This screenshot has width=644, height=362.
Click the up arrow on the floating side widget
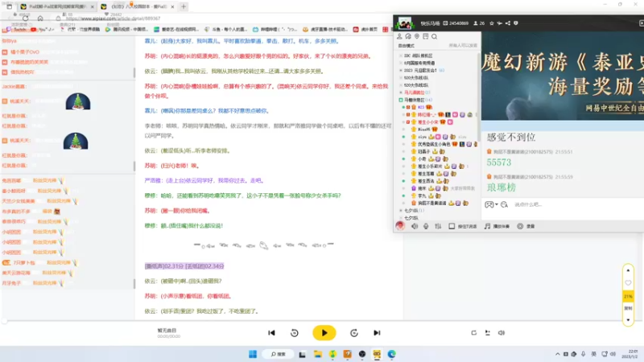pyautogui.click(x=628, y=270)
